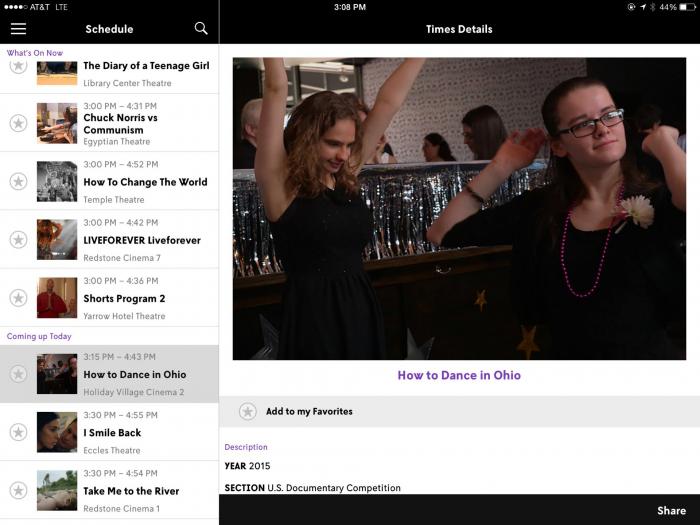Click Redstone Cinema 7 venue text
Screen dimensions: 700x525
pyautogui.click(x=122, y=258)
